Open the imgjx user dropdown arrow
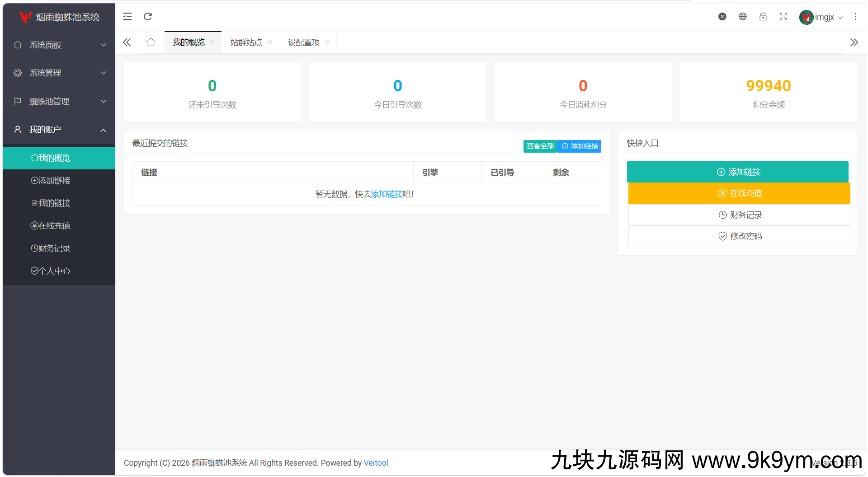Image resolution: width=868 pixels, height=477 pixels. point(840,18)
